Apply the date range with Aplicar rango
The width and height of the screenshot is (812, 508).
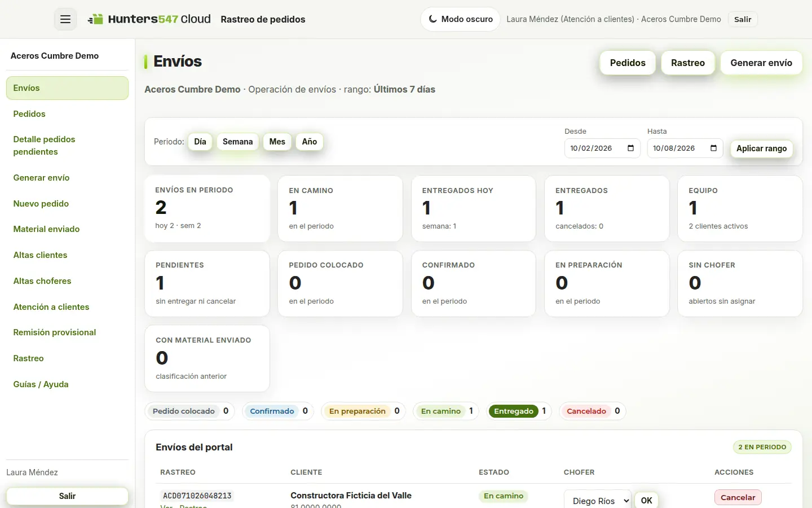coord(761,148)
